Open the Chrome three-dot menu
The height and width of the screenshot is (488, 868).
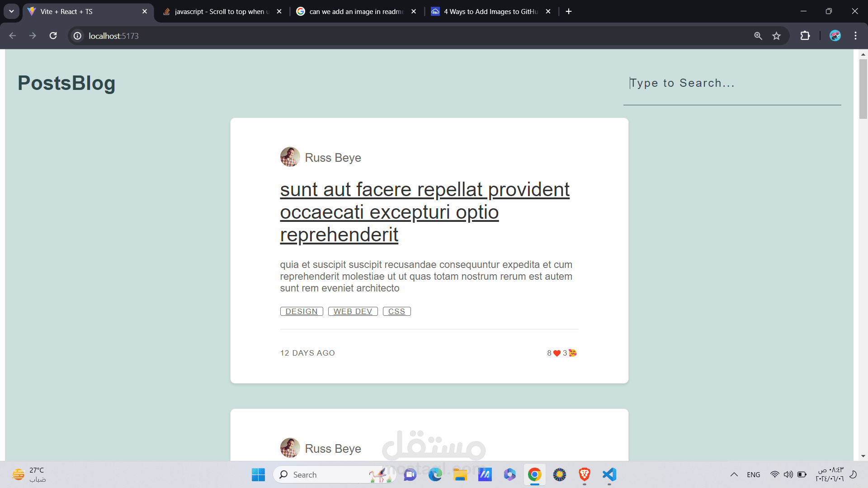[x=855, y=36]
